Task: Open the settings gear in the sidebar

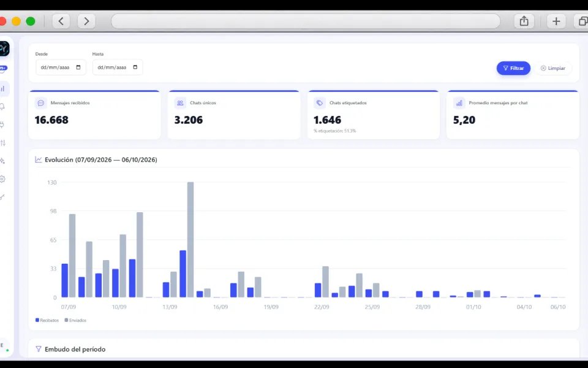Action: coord(2,178)
